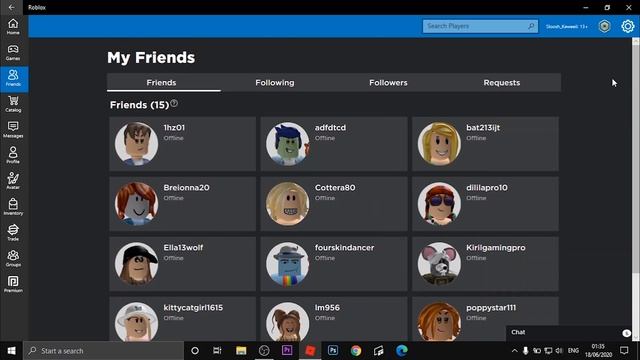
Task: Click the Windows taskbar search box
Action: pyautogui.click(x=104, y=351)
